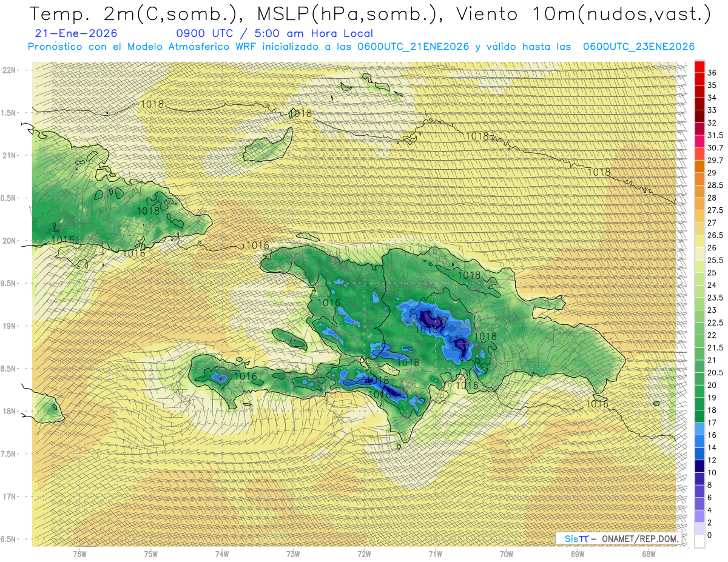Click the legend value "0"
This screenshot has width=728, height=562.
click(710, 535)
